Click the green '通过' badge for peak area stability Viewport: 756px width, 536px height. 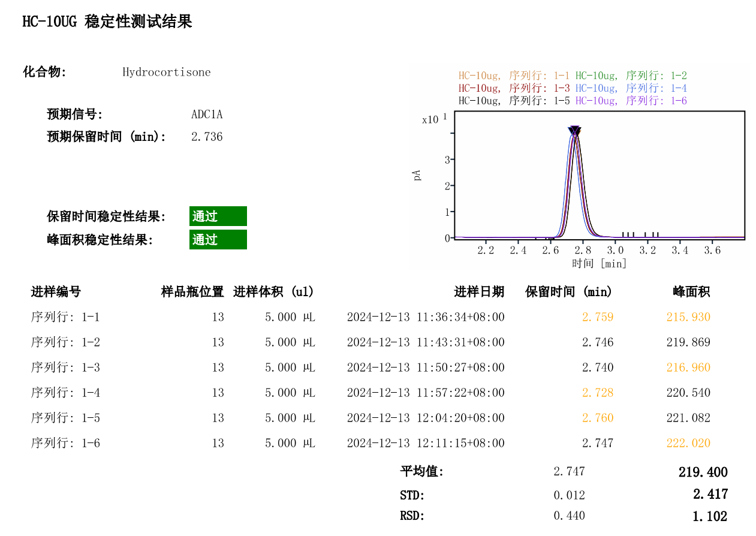pos(218,240)
